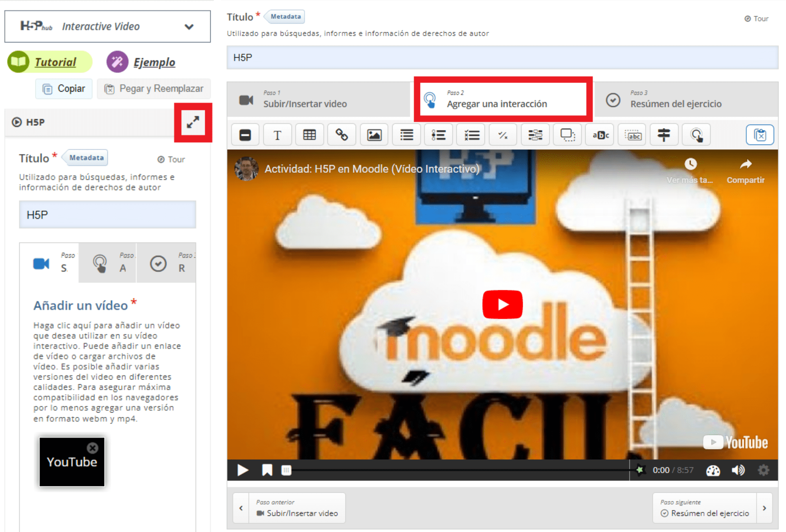Start the Tour from the top right
The width and height of the screenshot is (786, 532).
757,18
